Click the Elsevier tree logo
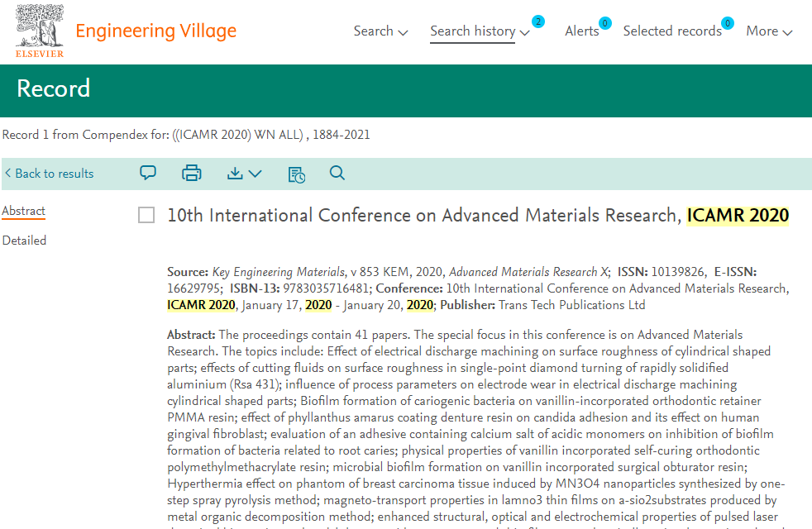Screen dimensions: 812x529 coord(38,31)
